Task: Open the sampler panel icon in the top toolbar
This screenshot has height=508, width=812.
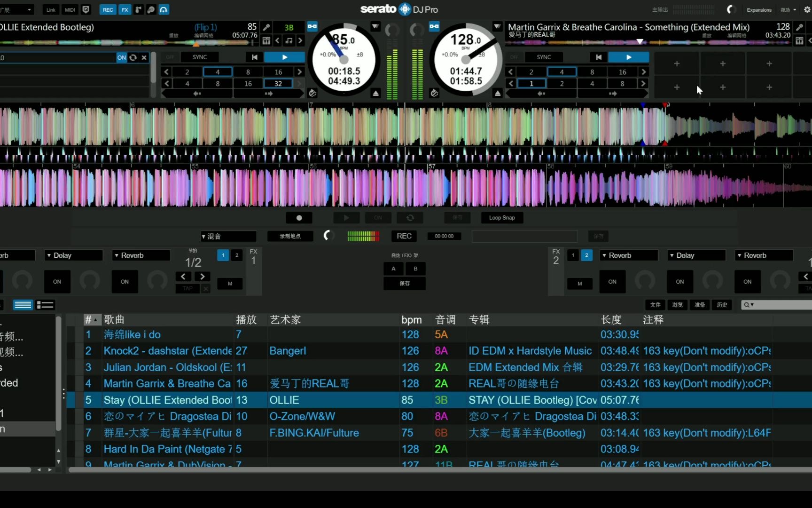Action: [151, 9]
